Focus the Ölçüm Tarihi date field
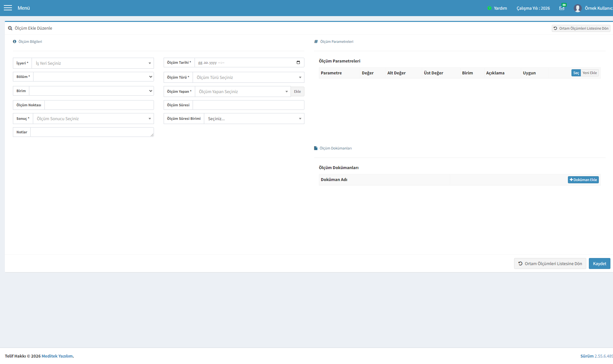Viewport: 613px width, 364px height. tap(249, 62)
